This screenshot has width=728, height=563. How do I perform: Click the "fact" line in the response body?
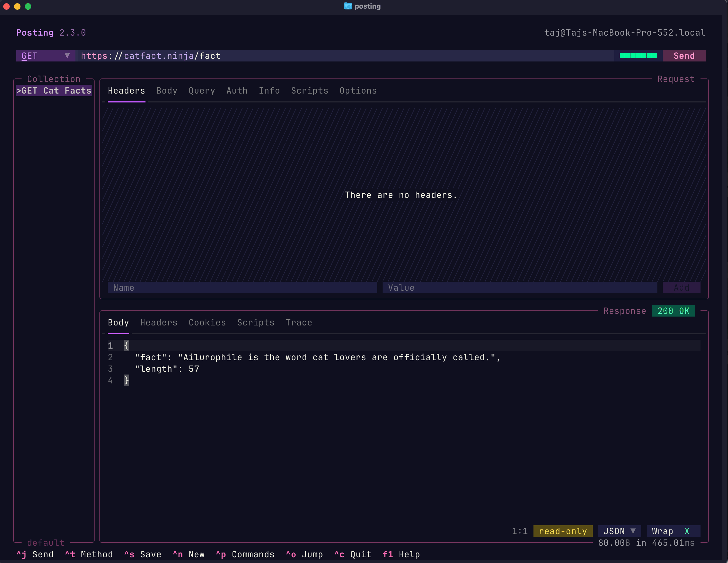317,357
